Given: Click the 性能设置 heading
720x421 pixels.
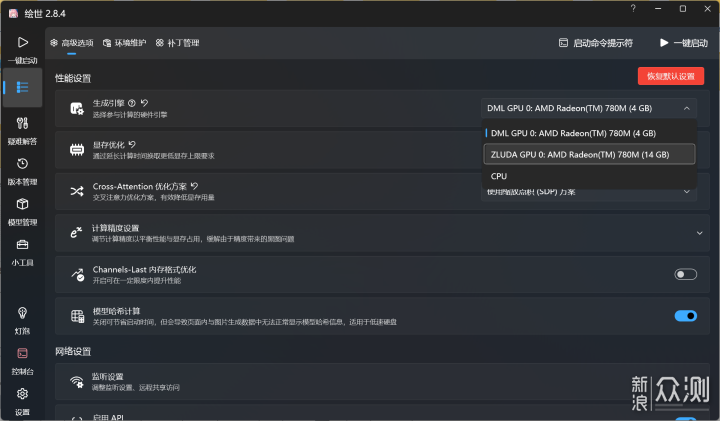Looking at the screenshot, I should click(73, 78).
